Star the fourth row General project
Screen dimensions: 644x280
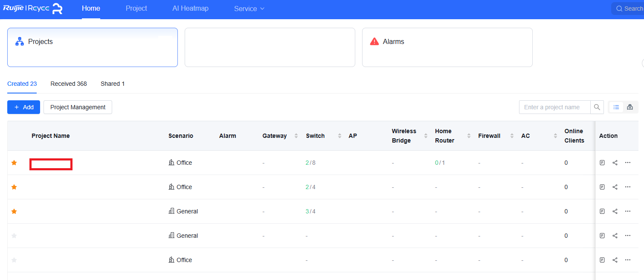[x=14, y=236]
